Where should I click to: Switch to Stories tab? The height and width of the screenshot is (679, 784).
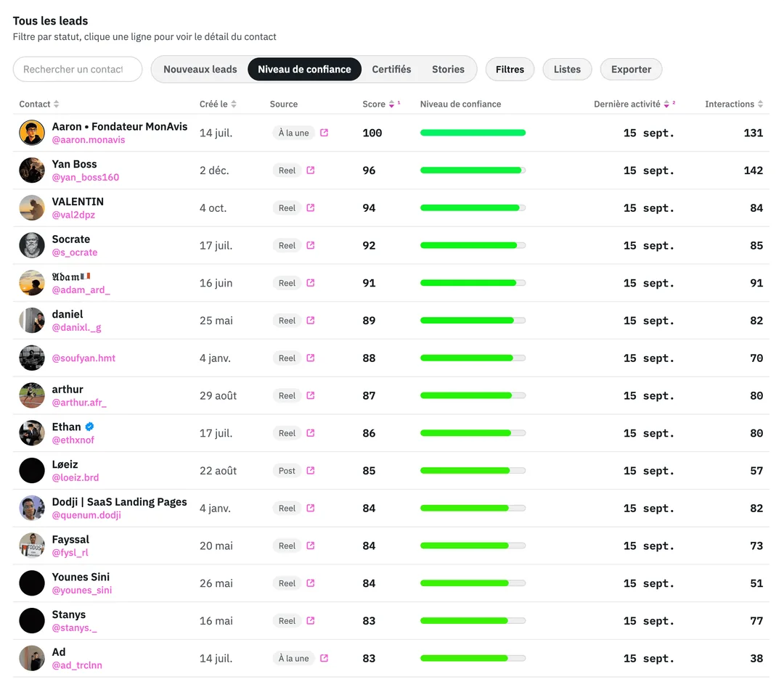tap(448, 70)
